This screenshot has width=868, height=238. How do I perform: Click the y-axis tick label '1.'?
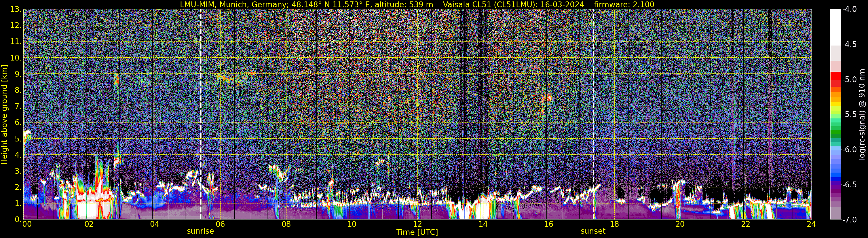click(18, 204)
